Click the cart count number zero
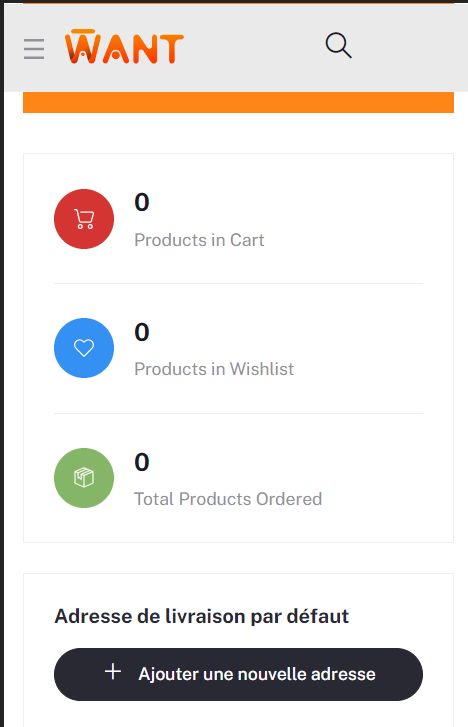468x727 pixels. pyautogui.click(x=142, y=202)
